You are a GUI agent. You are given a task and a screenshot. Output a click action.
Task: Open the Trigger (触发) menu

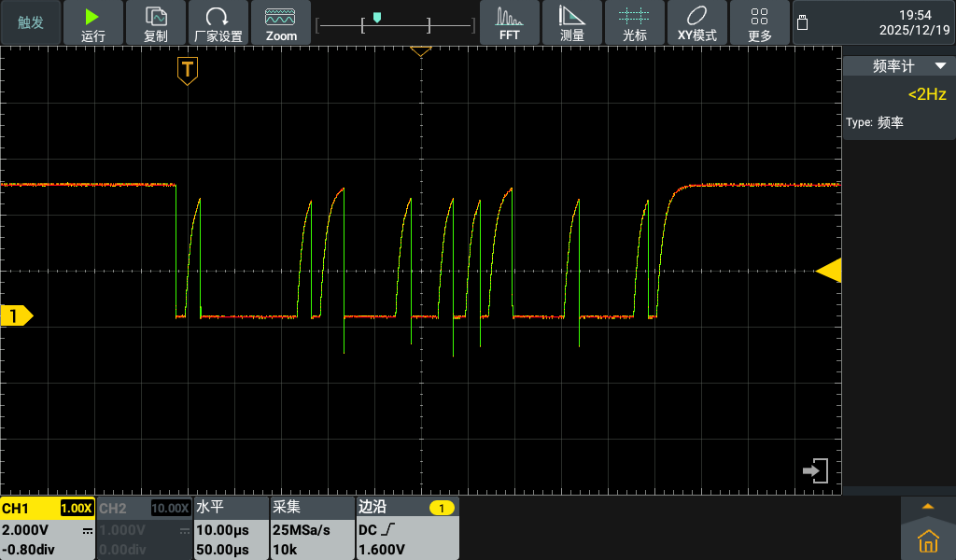click(31, 23)
